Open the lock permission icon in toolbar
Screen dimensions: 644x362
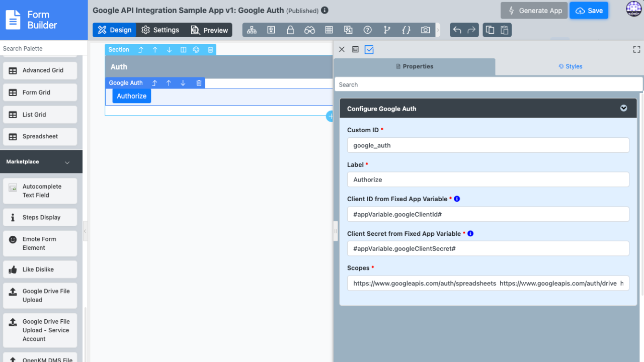coord(290,30)
